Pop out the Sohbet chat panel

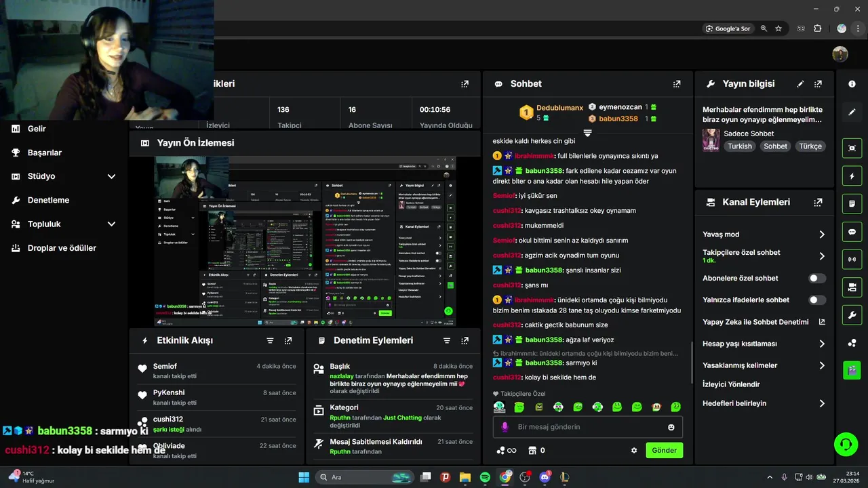pyautogui.click(x=676, y=84)
